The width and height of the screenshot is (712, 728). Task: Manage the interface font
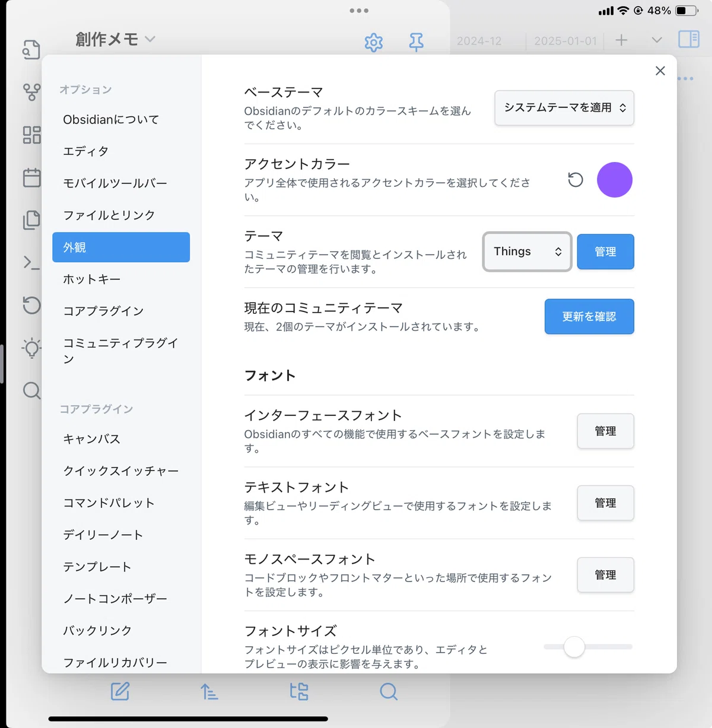606,431
